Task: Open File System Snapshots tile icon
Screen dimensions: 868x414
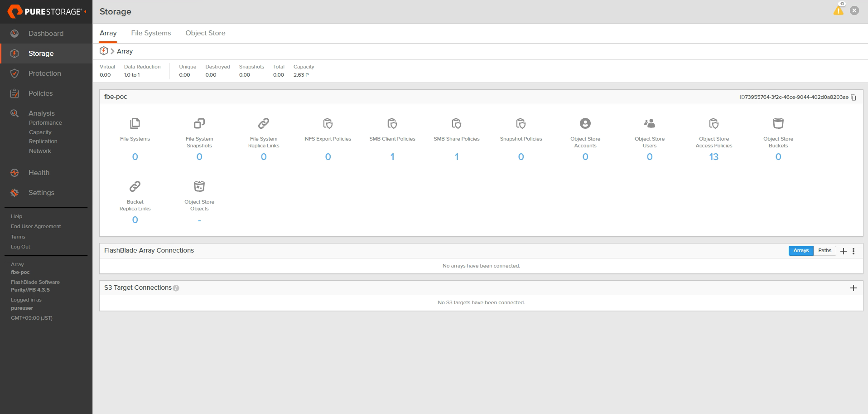Action: 199,123
